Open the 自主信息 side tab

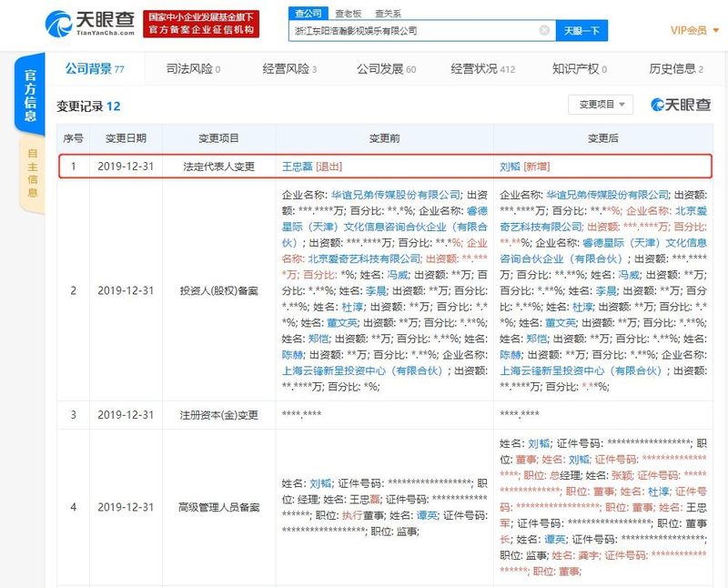(32, 173)
